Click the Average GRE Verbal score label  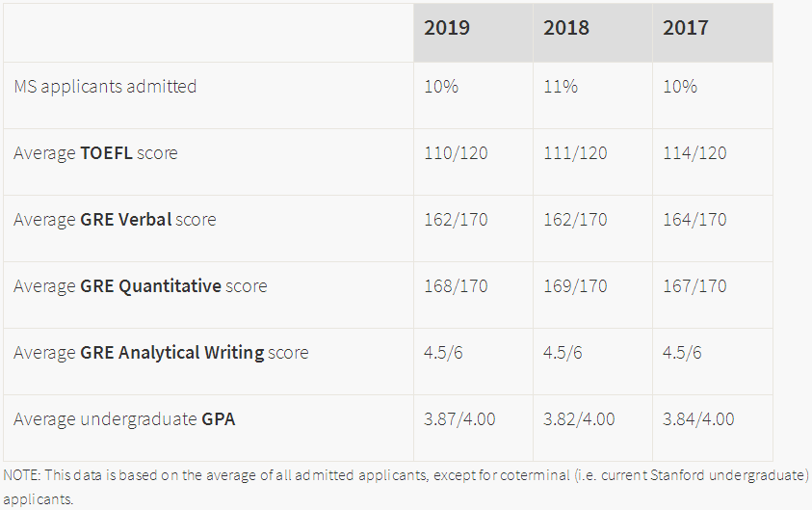tap(115, 220)
